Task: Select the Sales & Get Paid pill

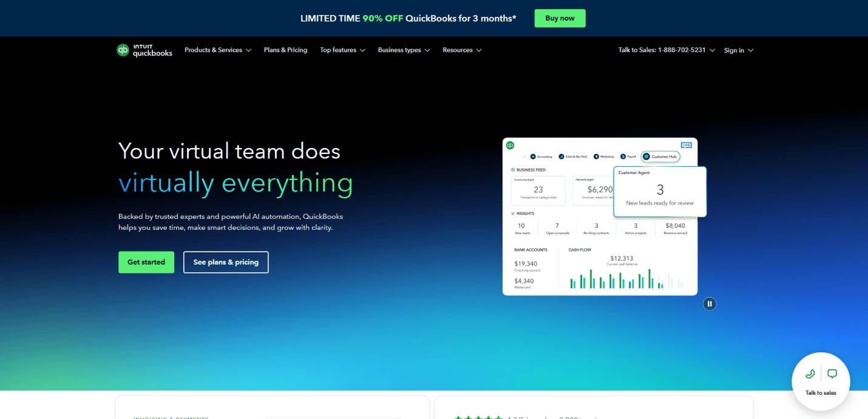Action: [574, 156]
